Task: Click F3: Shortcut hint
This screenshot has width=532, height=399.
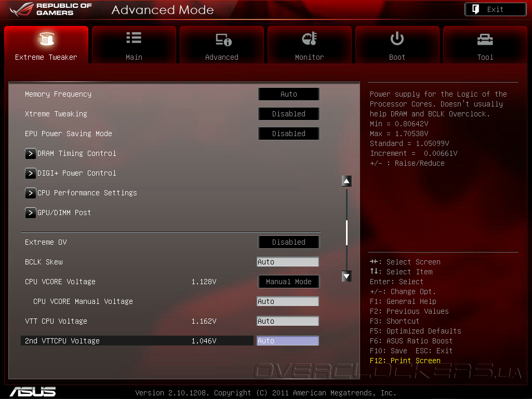Action: (x=395, y=321)
